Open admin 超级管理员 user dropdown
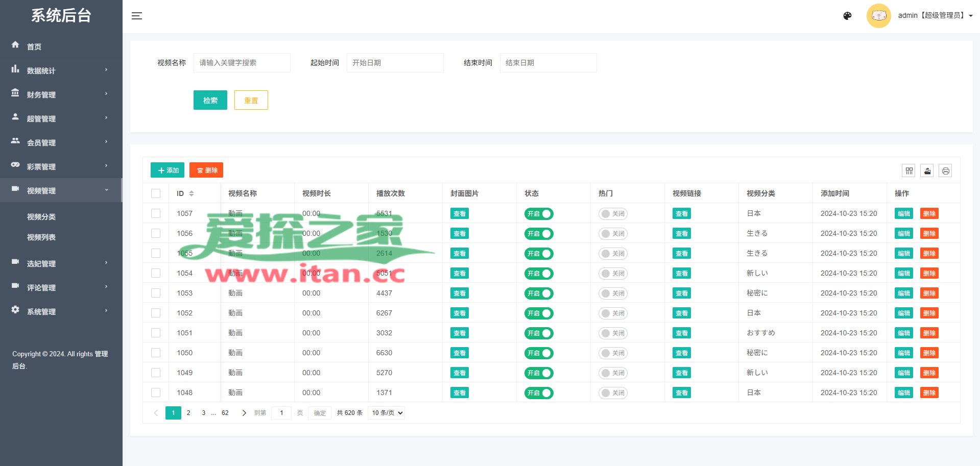980x466 pixels. [935, 16]
